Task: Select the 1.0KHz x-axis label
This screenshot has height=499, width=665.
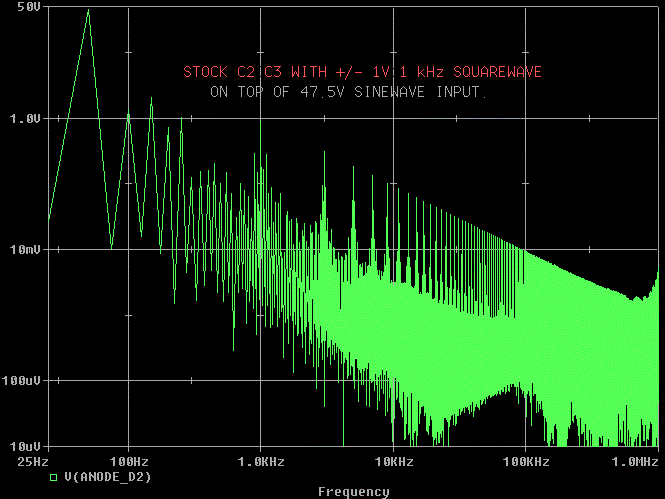Action: 260,462
